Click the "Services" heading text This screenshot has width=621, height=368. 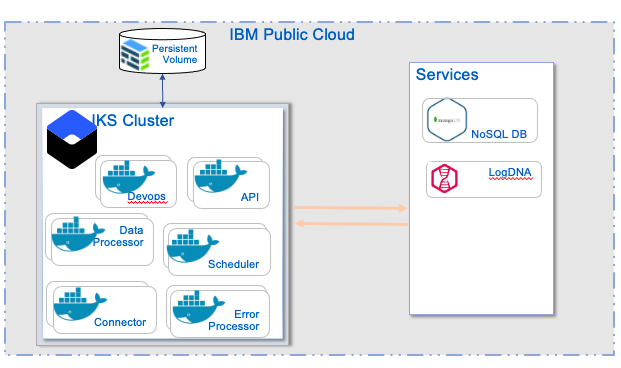pyautogui.click(x=447, y=74)
